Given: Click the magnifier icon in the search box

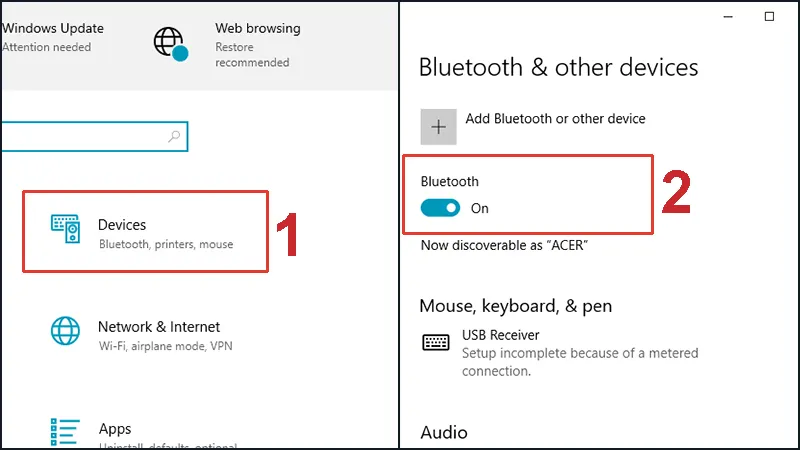Looking at the screenshot, I should [175, 136].
